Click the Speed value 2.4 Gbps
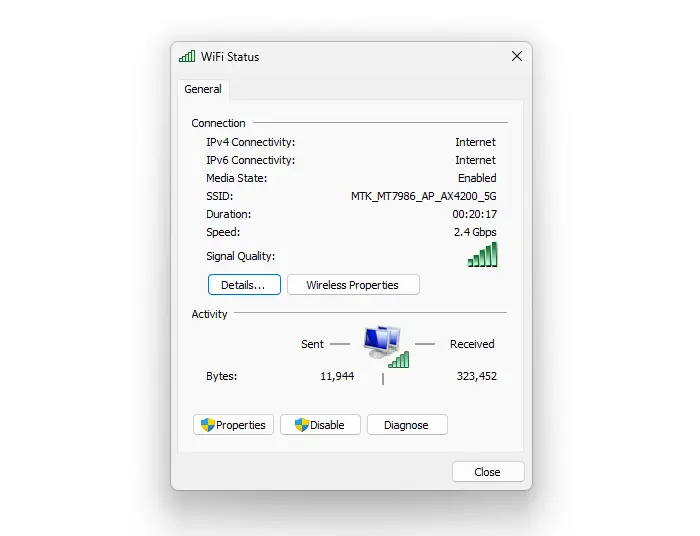 tap(475, 232)
